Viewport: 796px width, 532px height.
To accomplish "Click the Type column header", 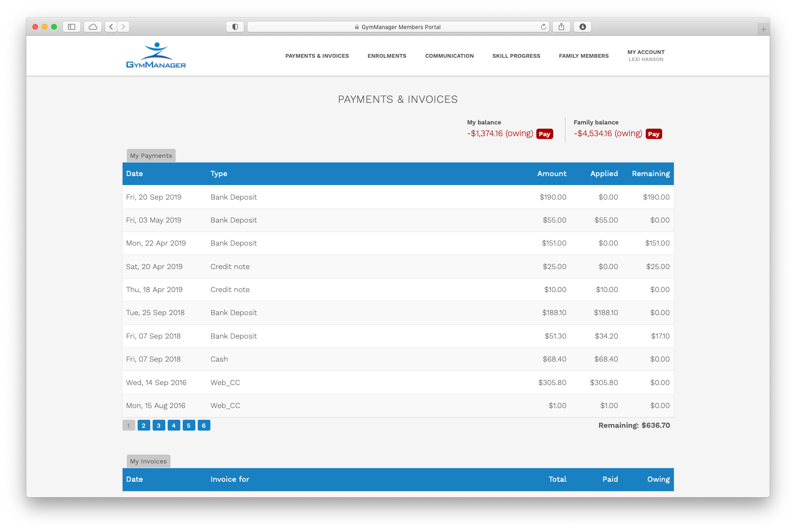I will [x=219, y=173].
